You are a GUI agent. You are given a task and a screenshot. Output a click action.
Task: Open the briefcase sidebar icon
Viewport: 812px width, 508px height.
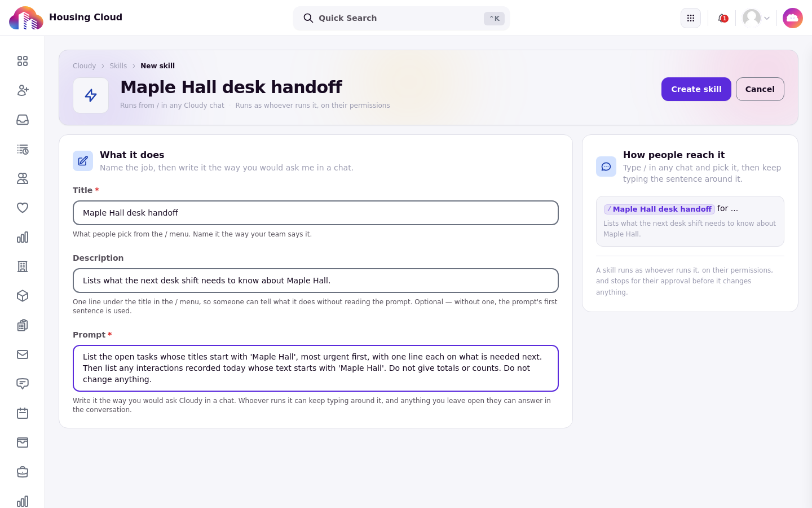[x=23, y=472]
